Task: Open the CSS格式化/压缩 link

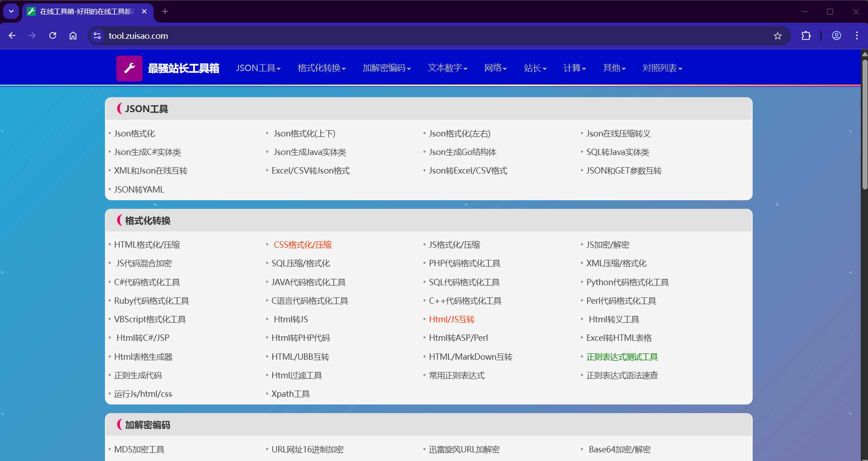Action: [x=303, y=245]
